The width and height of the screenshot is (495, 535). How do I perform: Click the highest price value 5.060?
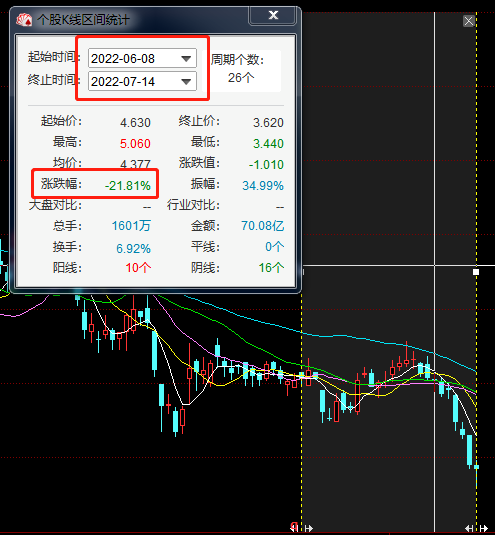click(135, 144)
